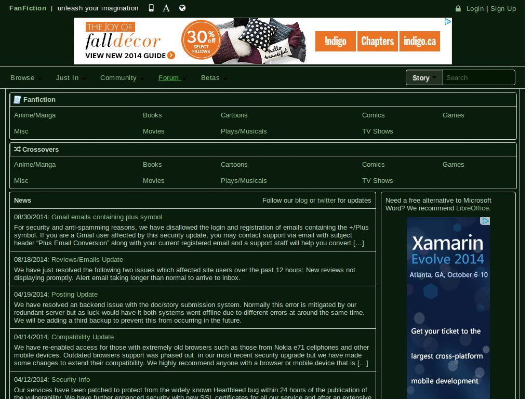Click the lock icon beside Login
The image size is (532, 399).
(458, 8)
